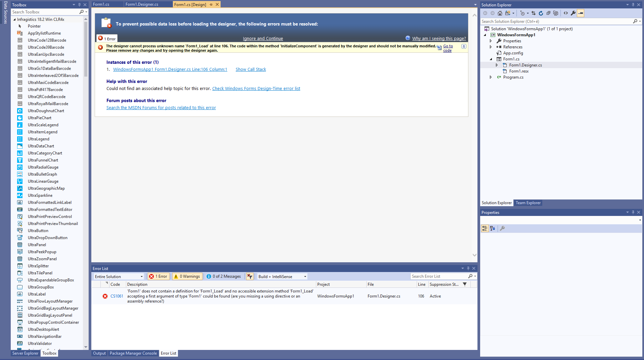The height and width of the screenshot is (360, 644).
Task: Click Switch Views icon in Solution Explorer
Action: (x=508, y=13)
